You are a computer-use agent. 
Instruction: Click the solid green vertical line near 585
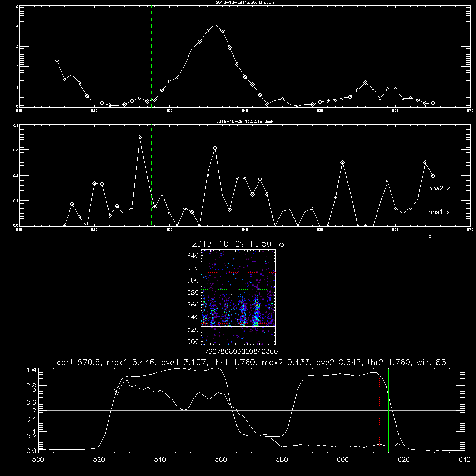[x=296, y=410]
